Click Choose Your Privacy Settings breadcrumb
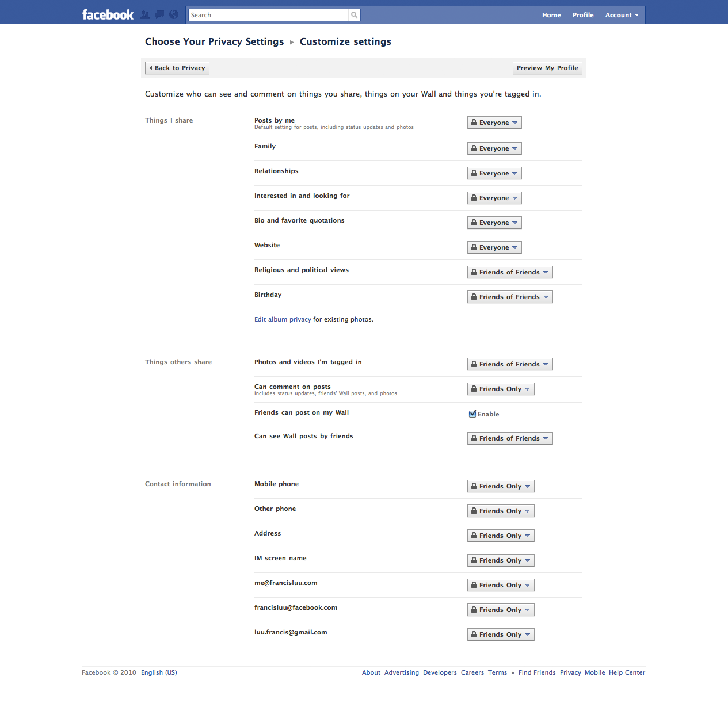 coord(214,41)
